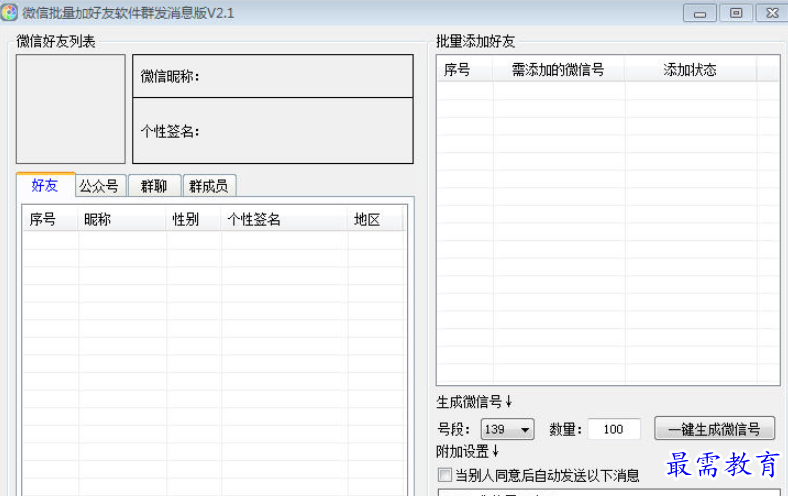Click the 地区 column header
This screenshot has height=496, width=788.
[375, 219]
